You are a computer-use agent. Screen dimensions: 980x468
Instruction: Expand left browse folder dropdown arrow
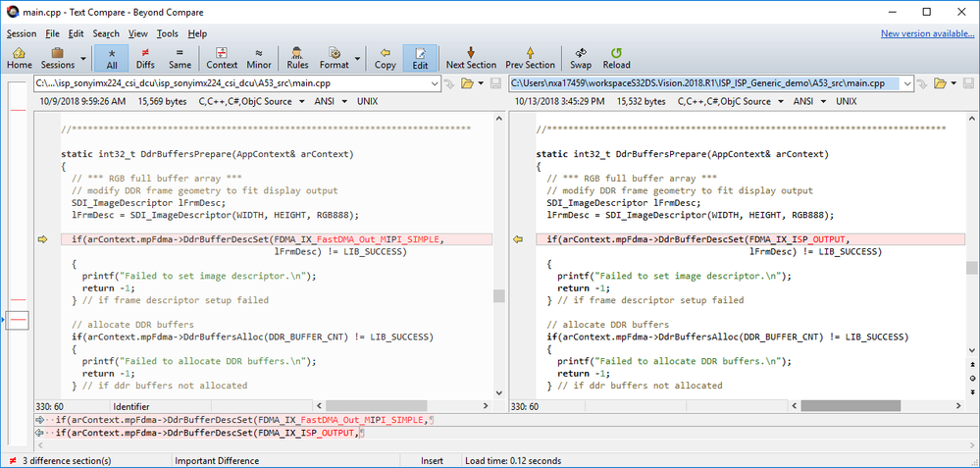(x=480, y=83)
